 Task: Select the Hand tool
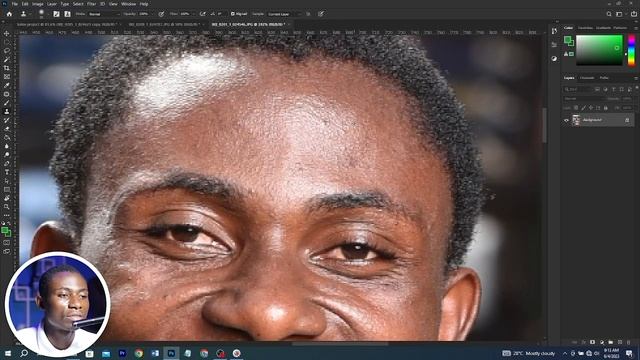point(7,198)
